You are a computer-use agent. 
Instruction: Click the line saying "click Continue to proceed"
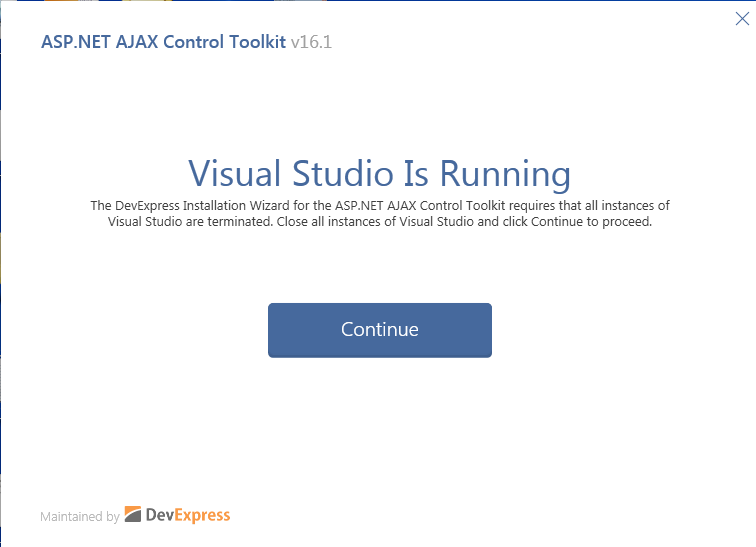[379, 221]
